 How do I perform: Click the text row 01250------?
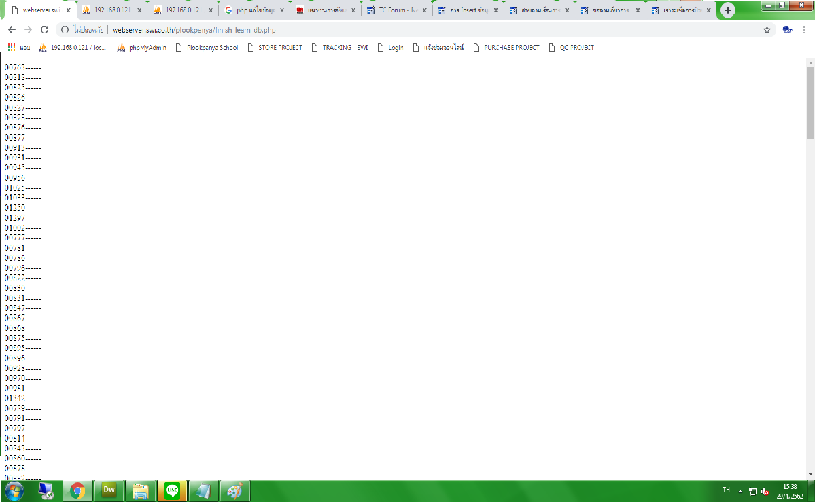click(23, 208)
